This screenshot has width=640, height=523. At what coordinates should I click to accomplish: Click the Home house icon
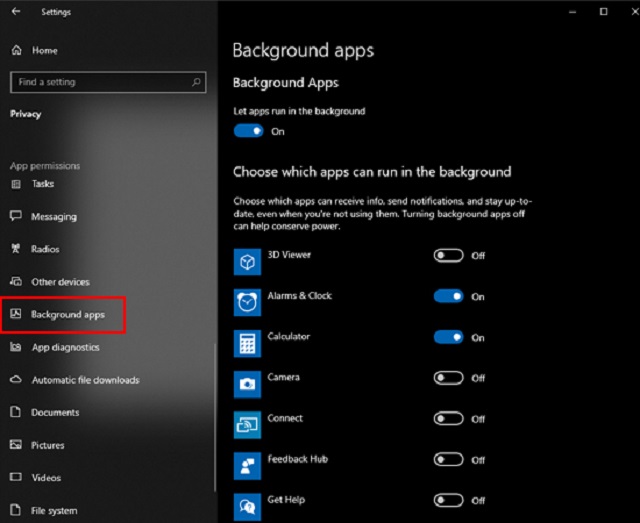[16, 50]
